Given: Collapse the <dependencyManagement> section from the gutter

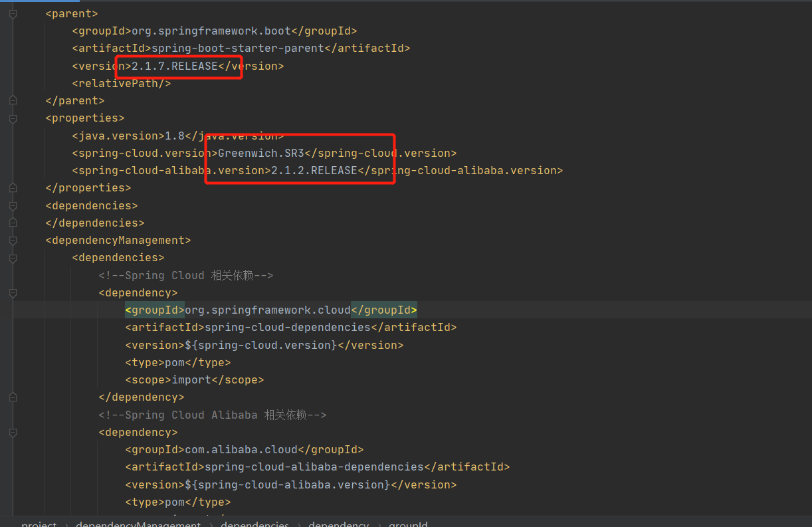Looking at the screenshot, I should [x=13, y=240].
